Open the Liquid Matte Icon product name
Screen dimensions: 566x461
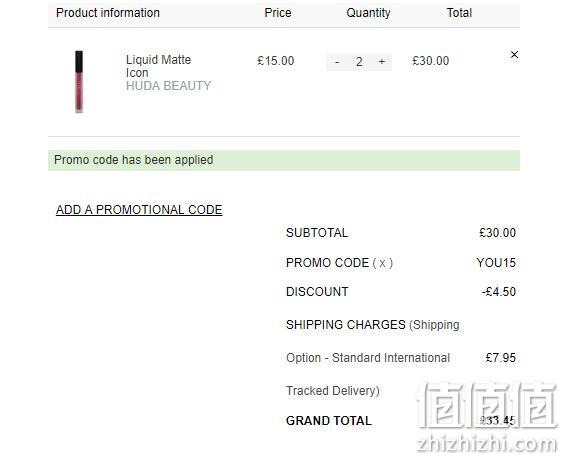(x=158, y=66)
